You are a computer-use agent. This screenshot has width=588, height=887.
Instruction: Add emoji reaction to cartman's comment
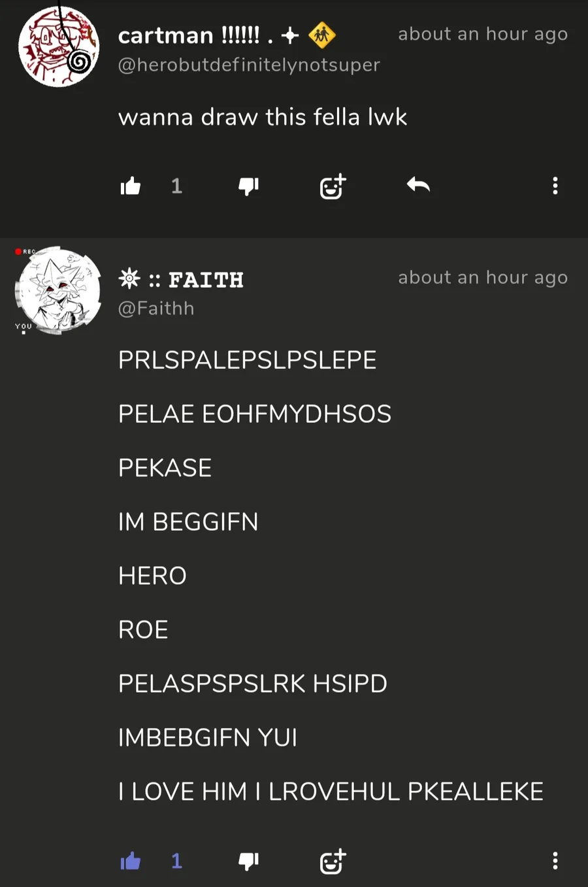pos(333,186)
